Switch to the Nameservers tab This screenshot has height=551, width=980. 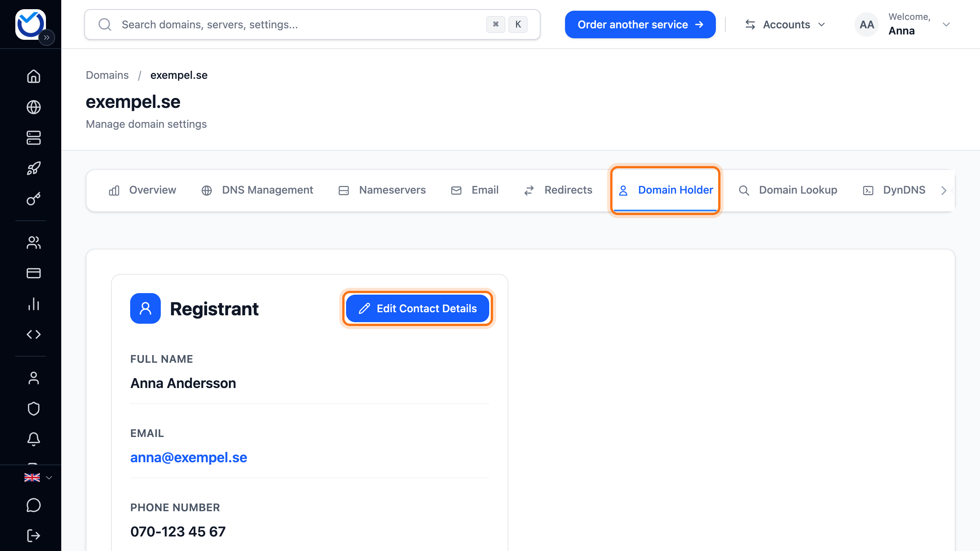(382, 190)
